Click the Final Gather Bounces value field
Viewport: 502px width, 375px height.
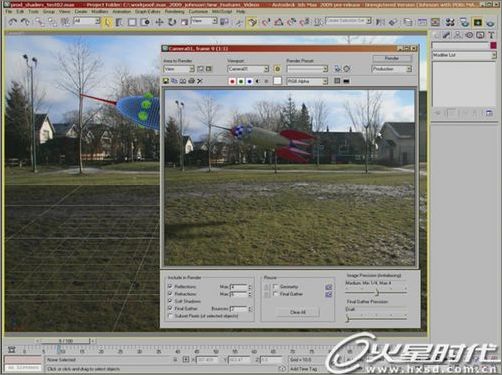tap(239, 309)
